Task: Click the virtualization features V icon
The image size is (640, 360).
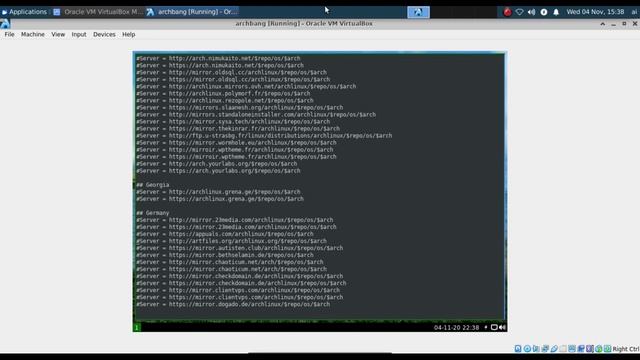Action: coord(590,349)
